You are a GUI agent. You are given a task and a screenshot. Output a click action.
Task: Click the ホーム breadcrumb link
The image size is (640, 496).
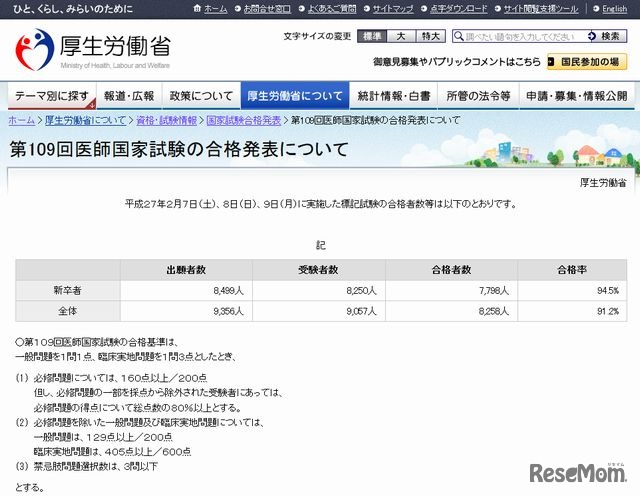(x=22, y=120)
